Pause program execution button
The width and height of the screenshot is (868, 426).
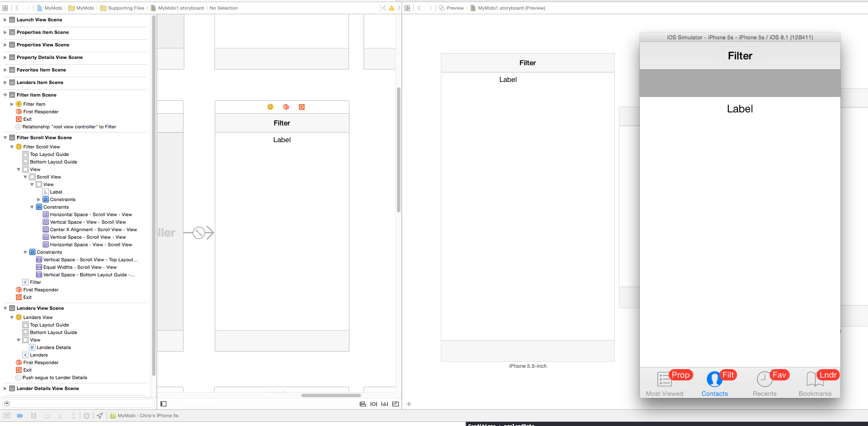pos(33,416)
